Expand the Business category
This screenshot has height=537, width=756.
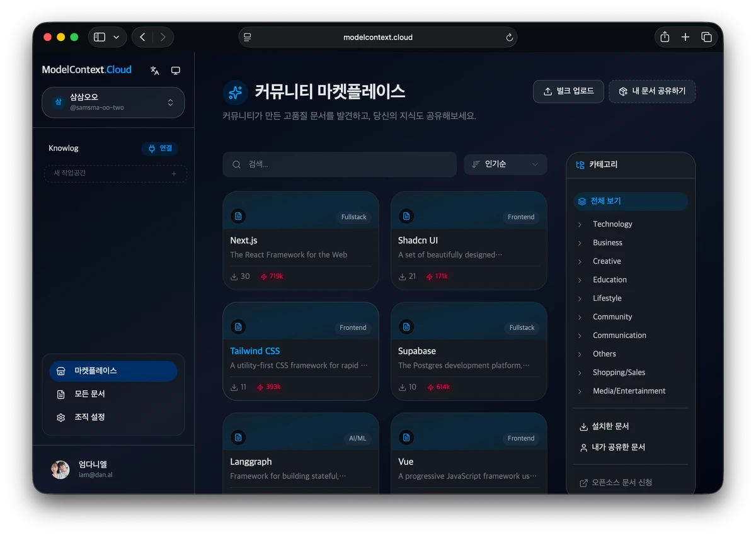pyautogui.click(x=580, y=243)
